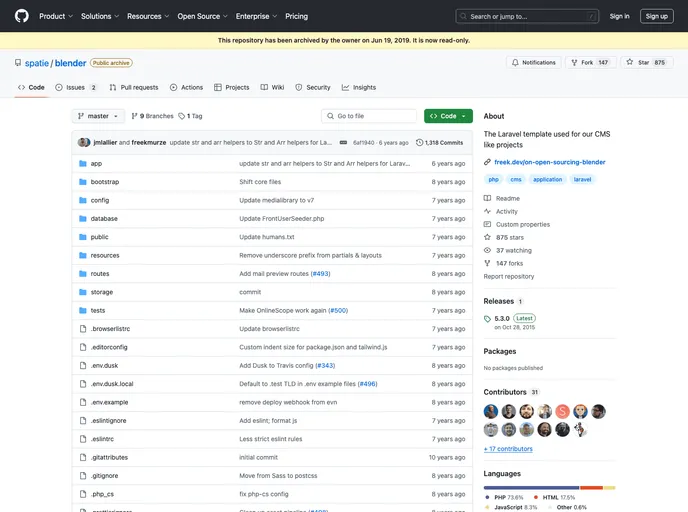Open the Solutions navigation dropdown
The image size is (688, 512).
click(100, 16)
